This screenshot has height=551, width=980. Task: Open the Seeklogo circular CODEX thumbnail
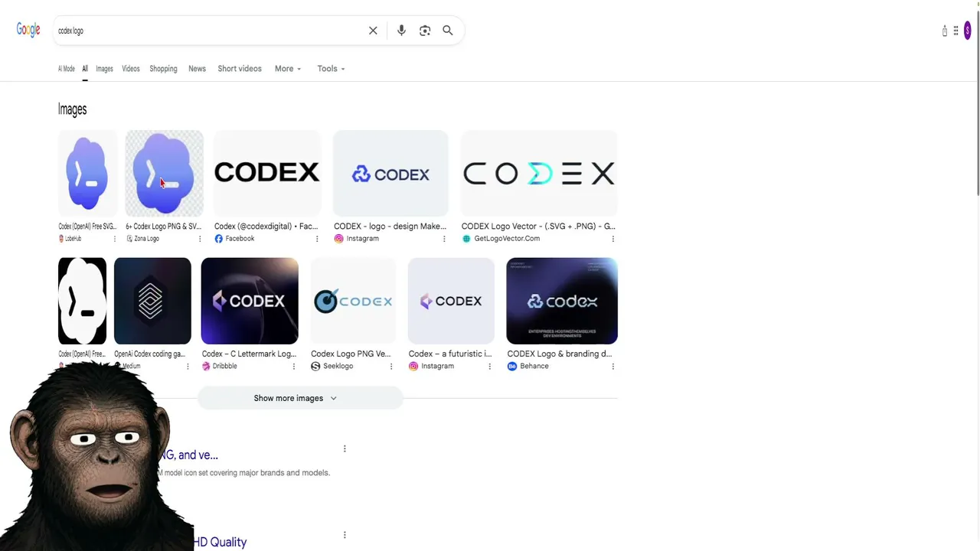353,301
